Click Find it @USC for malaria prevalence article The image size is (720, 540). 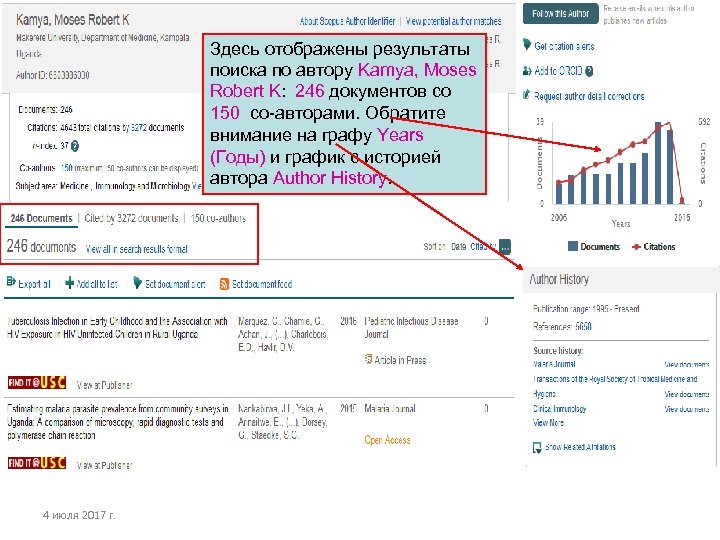coord(37,463)
